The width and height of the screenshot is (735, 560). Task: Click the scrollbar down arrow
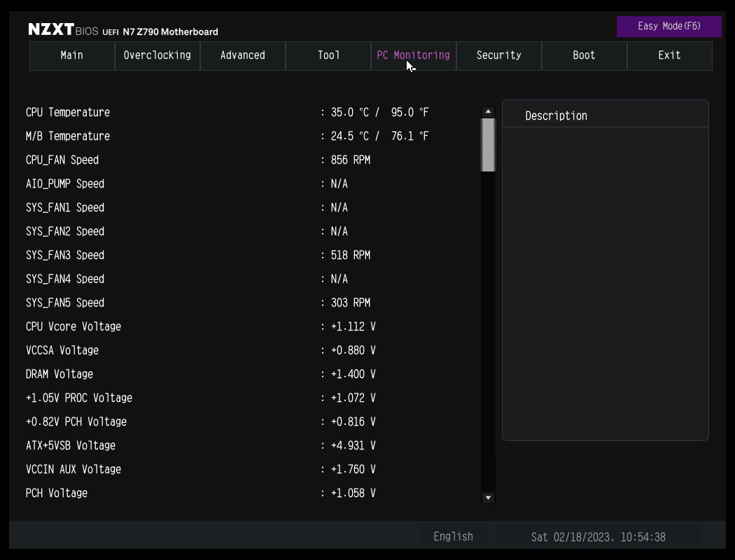(489, 498)
